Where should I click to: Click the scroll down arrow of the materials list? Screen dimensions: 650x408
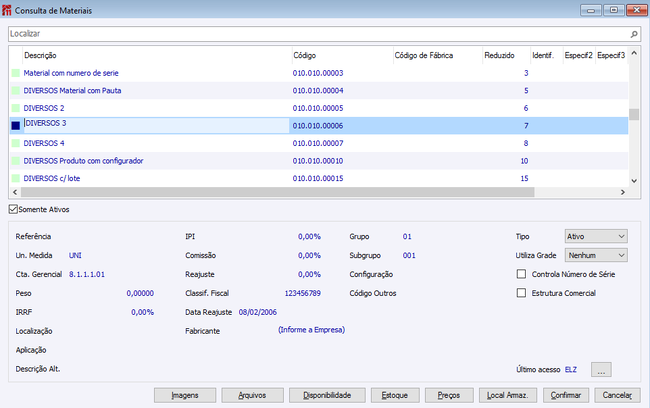pos(634,181)
